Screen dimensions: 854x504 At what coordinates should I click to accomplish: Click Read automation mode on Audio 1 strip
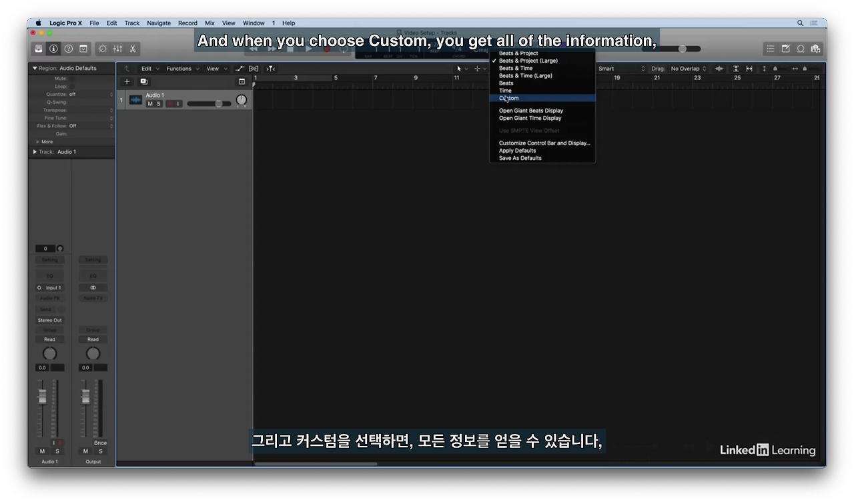coord(50,339)
